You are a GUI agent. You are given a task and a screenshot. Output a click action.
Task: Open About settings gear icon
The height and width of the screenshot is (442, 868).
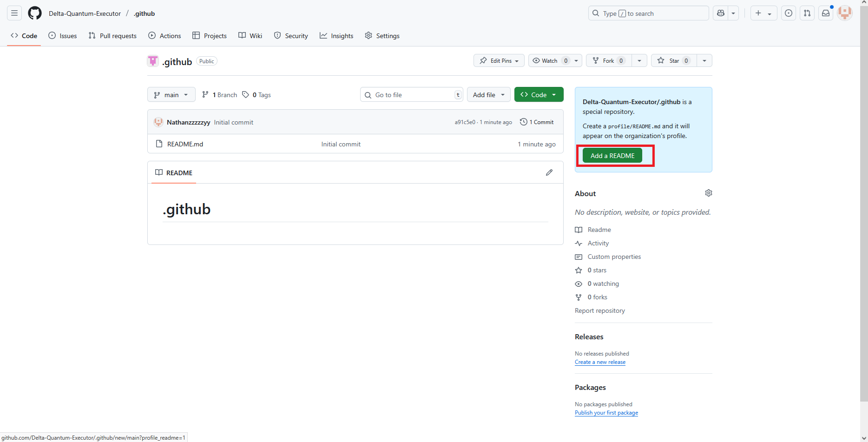point(708,193)
